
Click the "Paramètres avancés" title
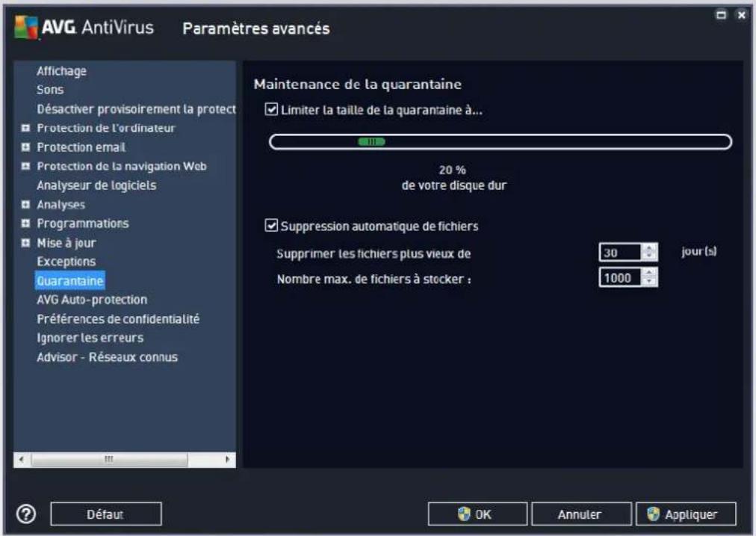click(256, 28)
